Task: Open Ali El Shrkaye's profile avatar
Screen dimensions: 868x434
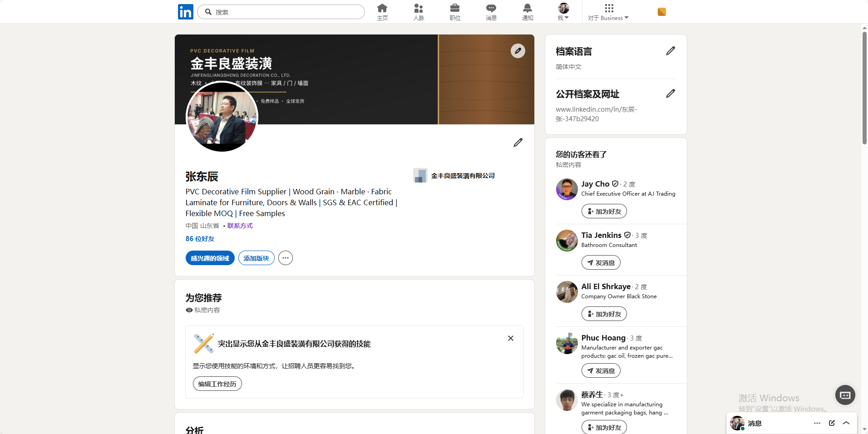Action: [567, 292]
